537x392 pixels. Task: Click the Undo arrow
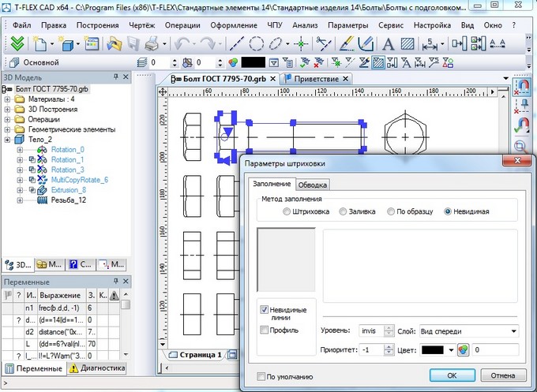(182, 44)
